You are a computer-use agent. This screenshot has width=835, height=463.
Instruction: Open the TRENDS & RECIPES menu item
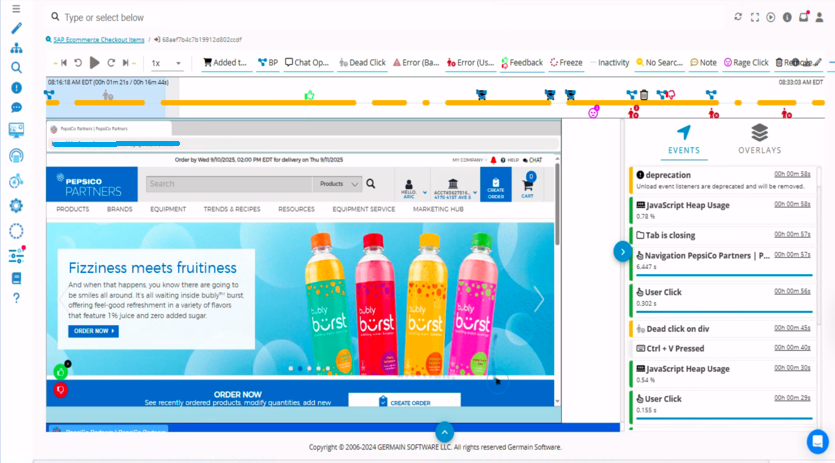click(232, 209)
